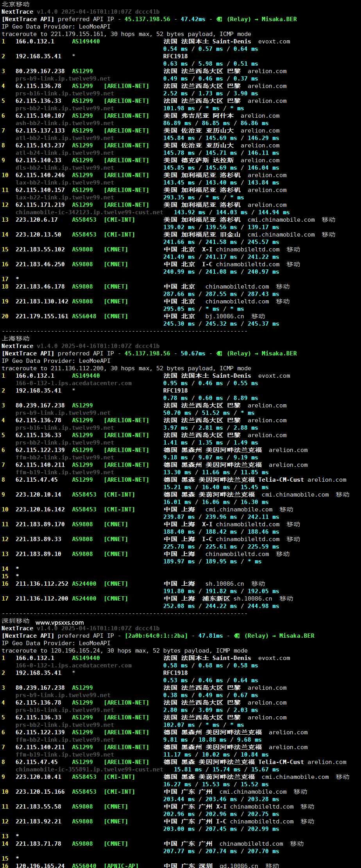Click the latency value 102.07 ms
This screenshot has height=868, width=361.
pyautogui.click(x=179, y=725)
